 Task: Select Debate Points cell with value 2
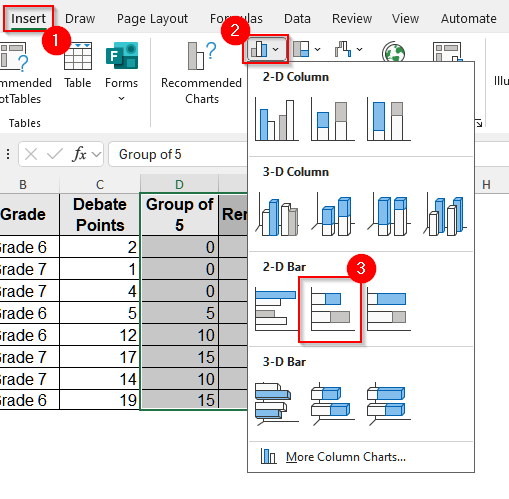click(100, 247)
